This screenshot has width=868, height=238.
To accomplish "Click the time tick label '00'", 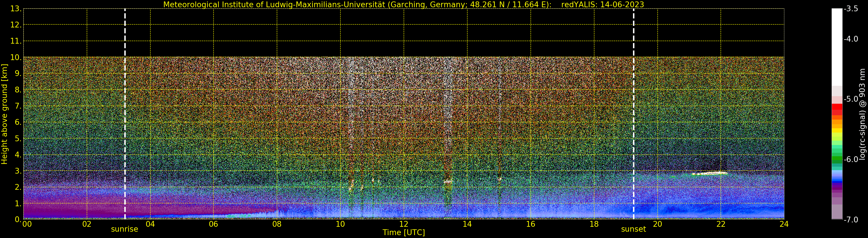I will coord(27,224).
